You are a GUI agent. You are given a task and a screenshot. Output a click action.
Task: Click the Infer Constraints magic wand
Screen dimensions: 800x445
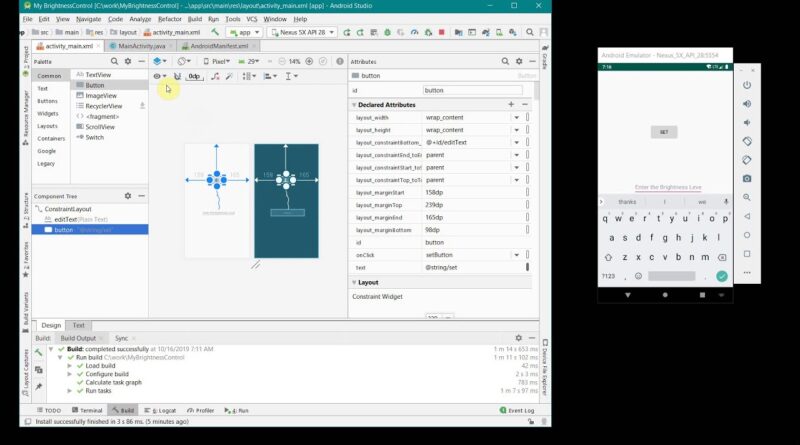(229, 76)
